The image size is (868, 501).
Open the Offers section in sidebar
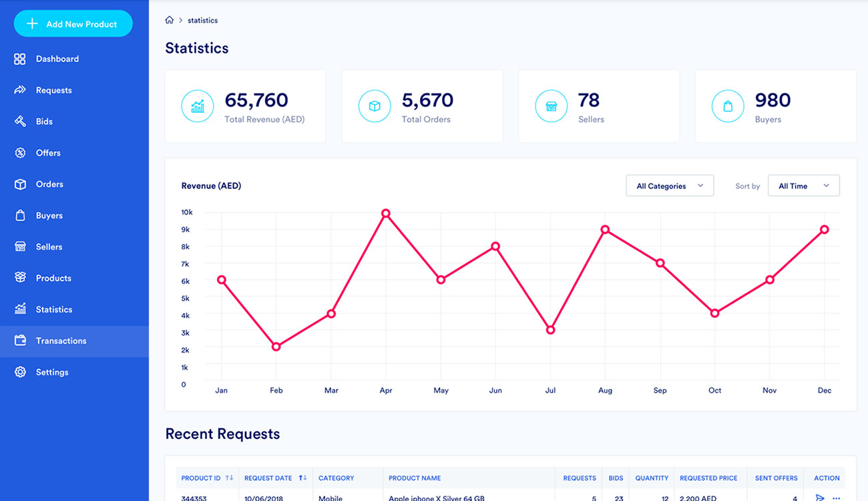coord(48,153)
